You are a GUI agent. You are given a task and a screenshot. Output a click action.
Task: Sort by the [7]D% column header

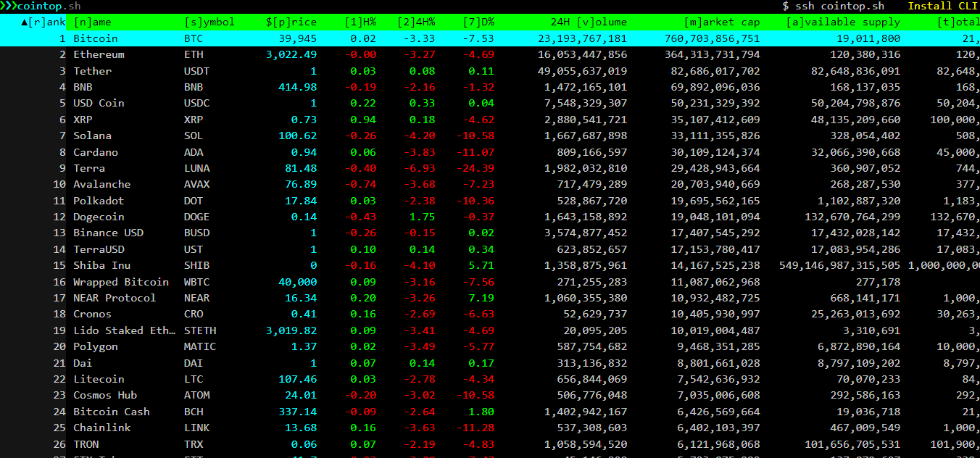point(478,22)
